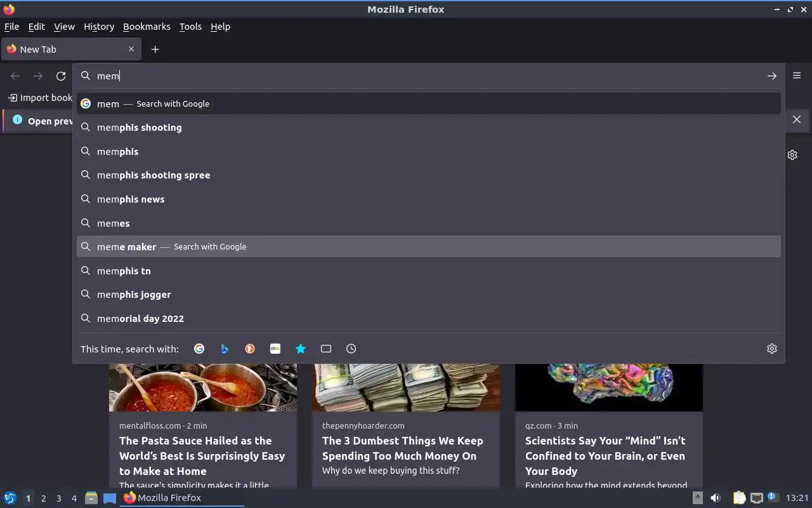Click the pasta sauce pots thumbnail
Viewport: 812px width, 508px height.
pos(203,387)
